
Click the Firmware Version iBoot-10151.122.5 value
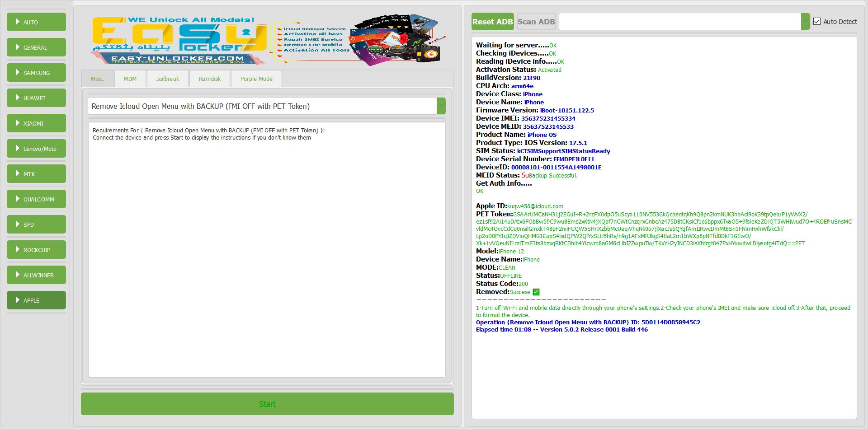click(567, 110)
